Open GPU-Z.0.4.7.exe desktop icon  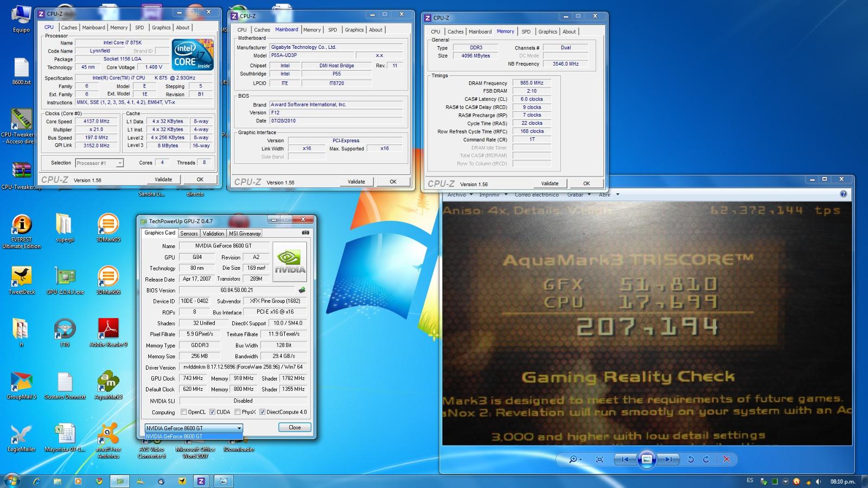(x=65, y=280)
